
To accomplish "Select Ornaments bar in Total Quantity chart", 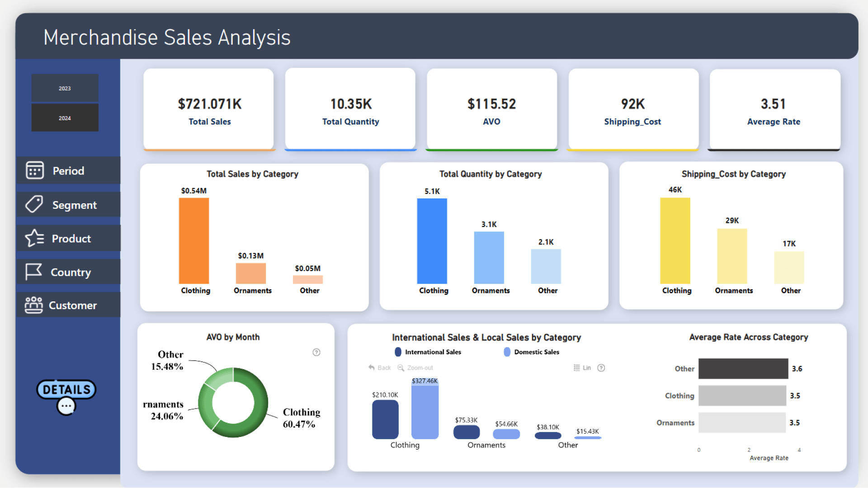I will pos(489,258).
